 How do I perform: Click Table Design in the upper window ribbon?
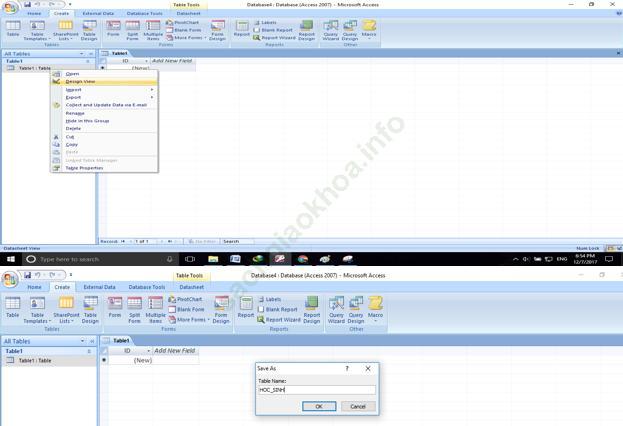[x=89, y=31]
